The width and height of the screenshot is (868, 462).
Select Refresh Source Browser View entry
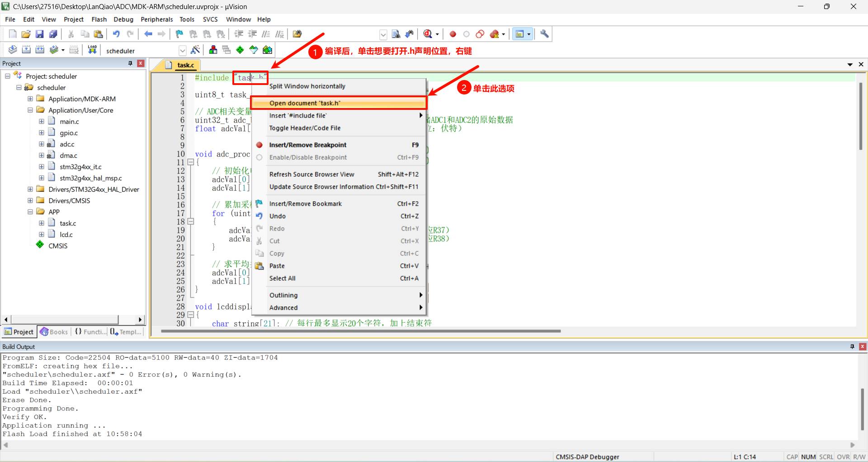(339, 174)
